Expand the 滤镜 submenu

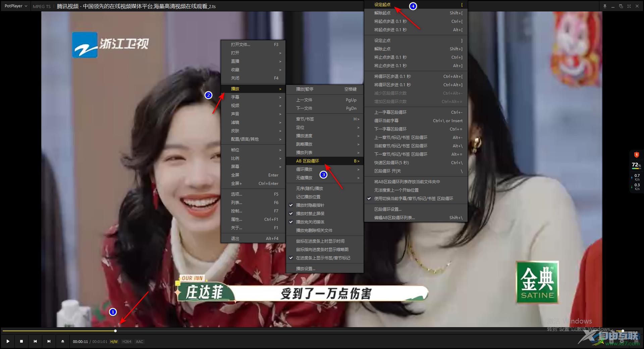(x=253, y=122)
